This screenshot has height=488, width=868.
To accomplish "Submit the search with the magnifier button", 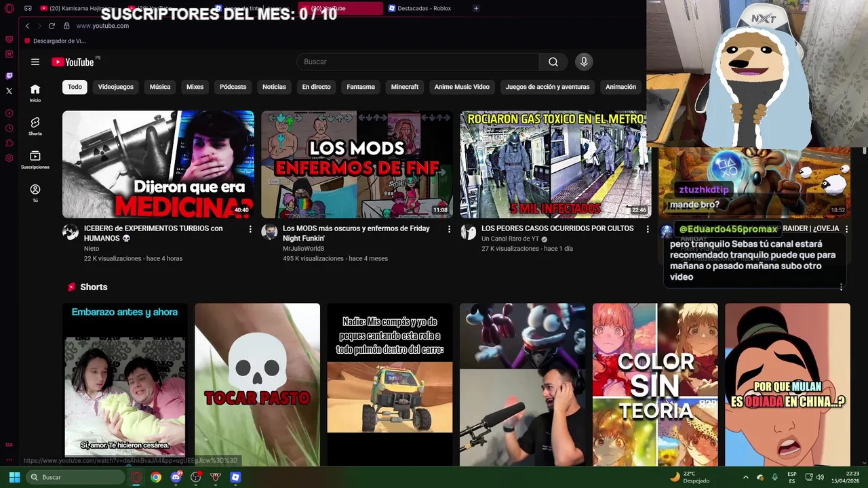I will (x=553, y=62).
